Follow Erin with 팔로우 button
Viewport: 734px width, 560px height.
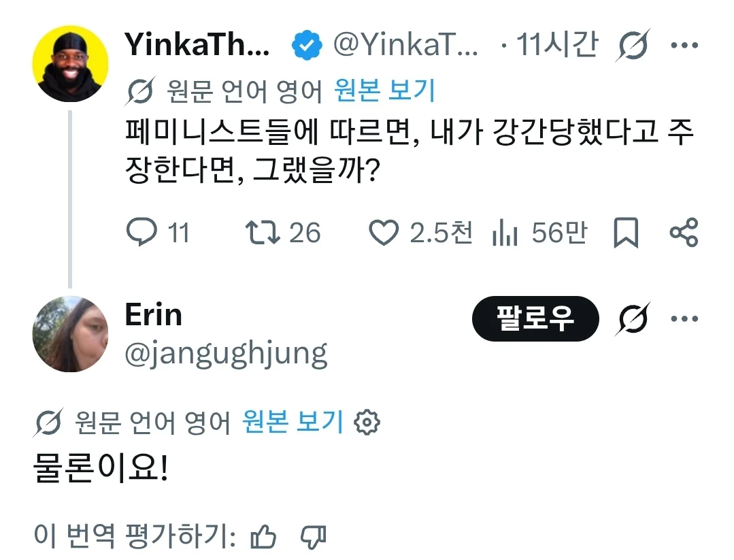[535, 319]
